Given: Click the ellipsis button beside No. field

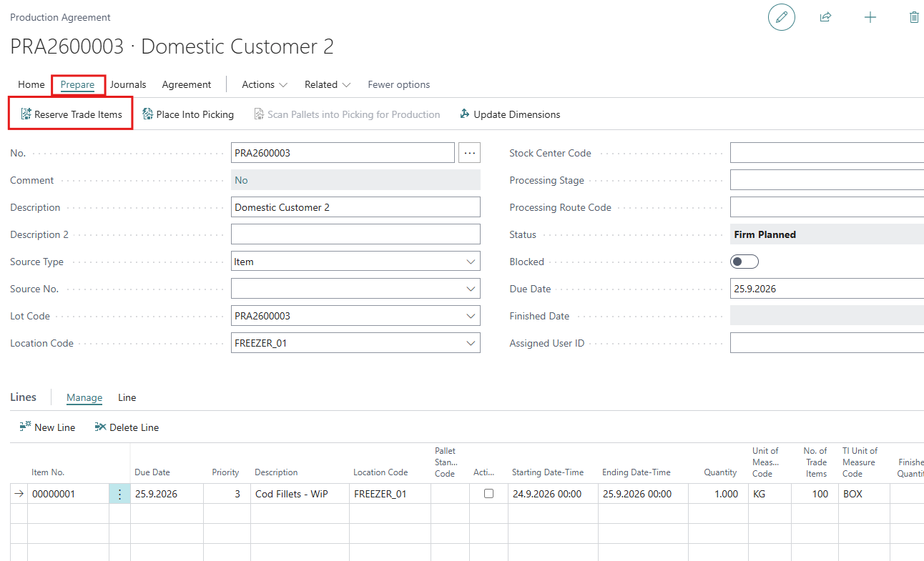Looking at the screenshot, I should [469, 153].
